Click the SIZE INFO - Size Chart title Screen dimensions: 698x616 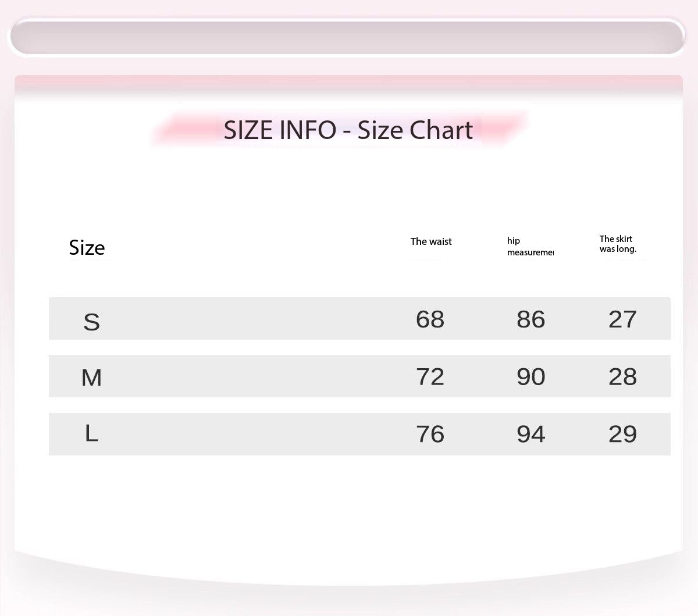(x=348, y=130)
